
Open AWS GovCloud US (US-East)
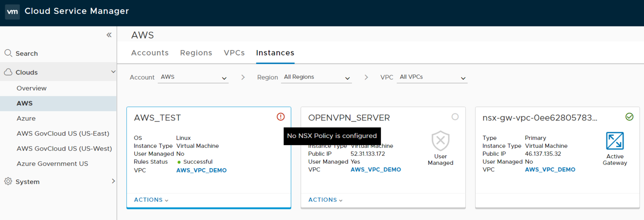click(58, 134)
